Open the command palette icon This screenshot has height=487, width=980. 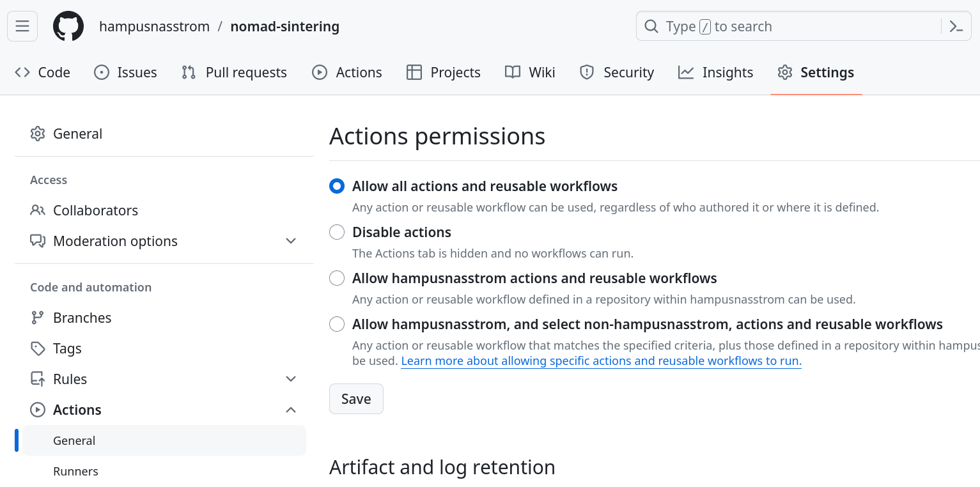956,26
